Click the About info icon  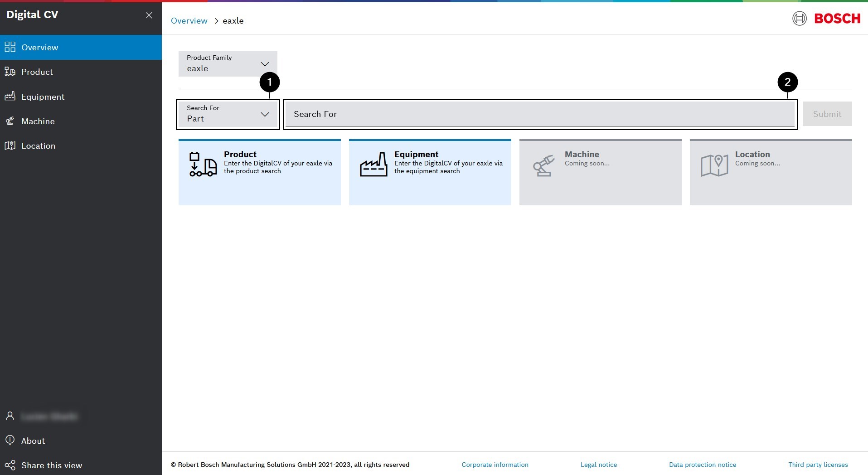[x=10, y=440]
